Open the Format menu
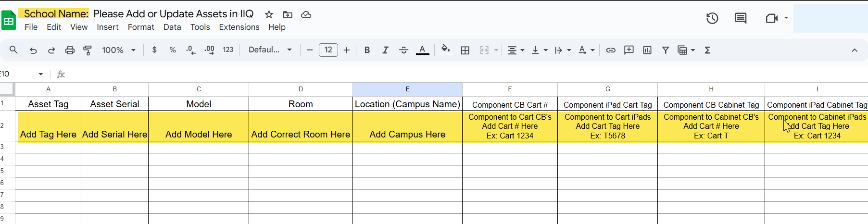The height and width of the screenshot is (224, 868). [x=141, y=27]
